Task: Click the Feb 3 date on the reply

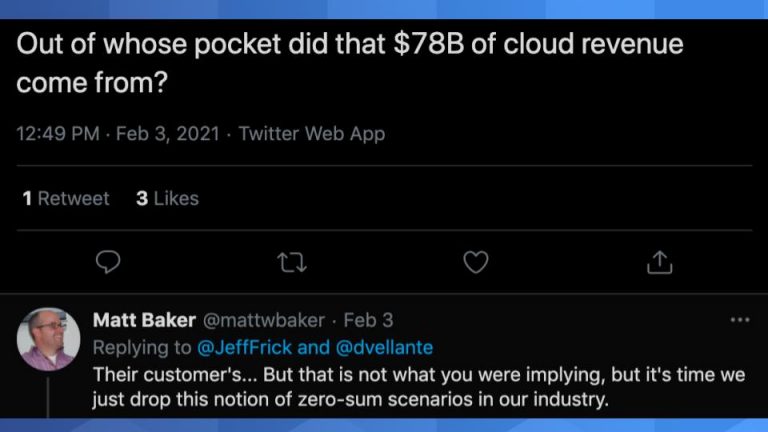Action: click(368, 320)
